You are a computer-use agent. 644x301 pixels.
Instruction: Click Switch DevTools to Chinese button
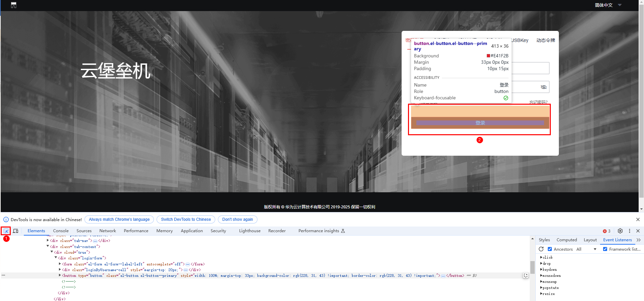[x=186, y=219]
